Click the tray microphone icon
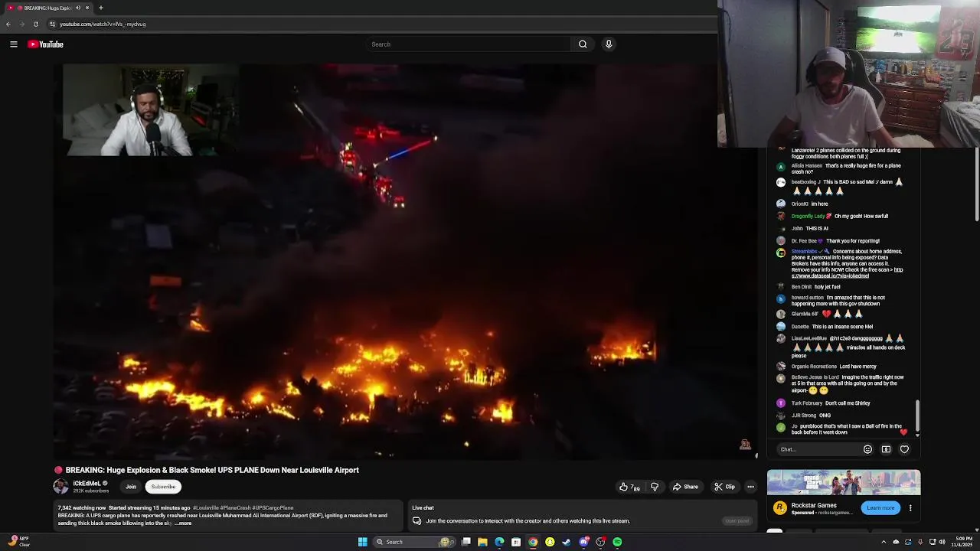 tap(920, 542)
